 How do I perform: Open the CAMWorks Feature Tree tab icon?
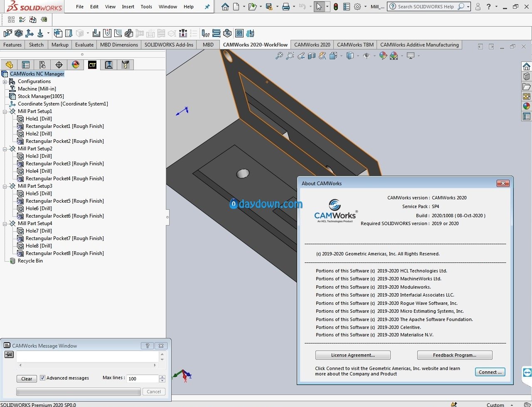tap(92, 65)
